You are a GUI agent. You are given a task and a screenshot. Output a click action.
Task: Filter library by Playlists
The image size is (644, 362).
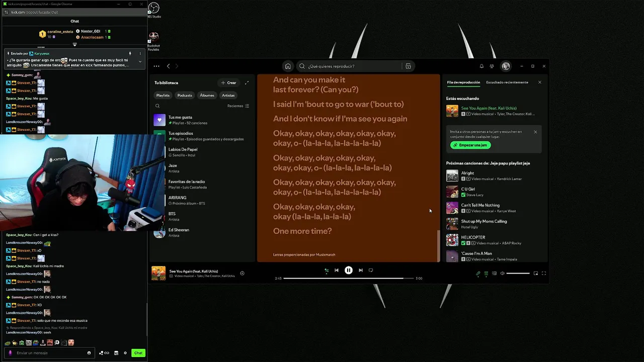click(163, 95)
